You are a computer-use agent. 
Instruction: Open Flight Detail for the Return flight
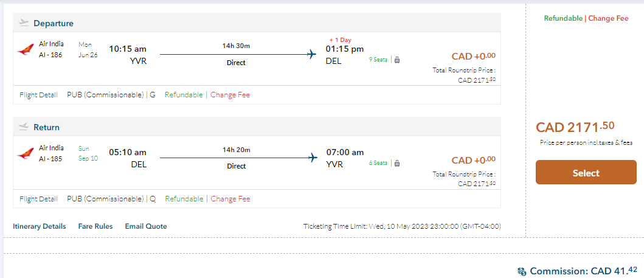tap(38, 199)
